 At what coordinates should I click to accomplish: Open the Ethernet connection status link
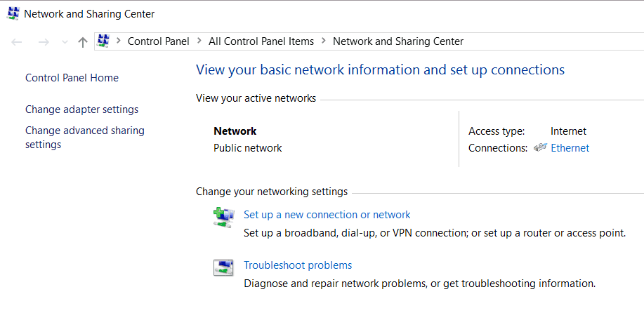click(570, 148)
